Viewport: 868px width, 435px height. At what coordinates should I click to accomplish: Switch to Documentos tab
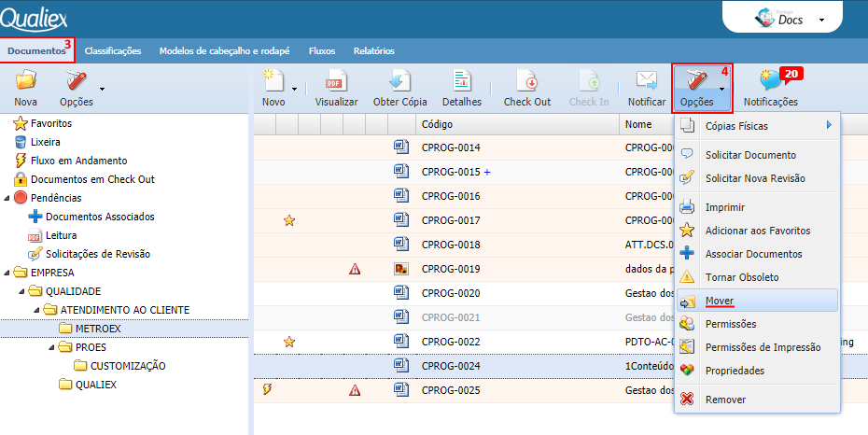[37, 51]
